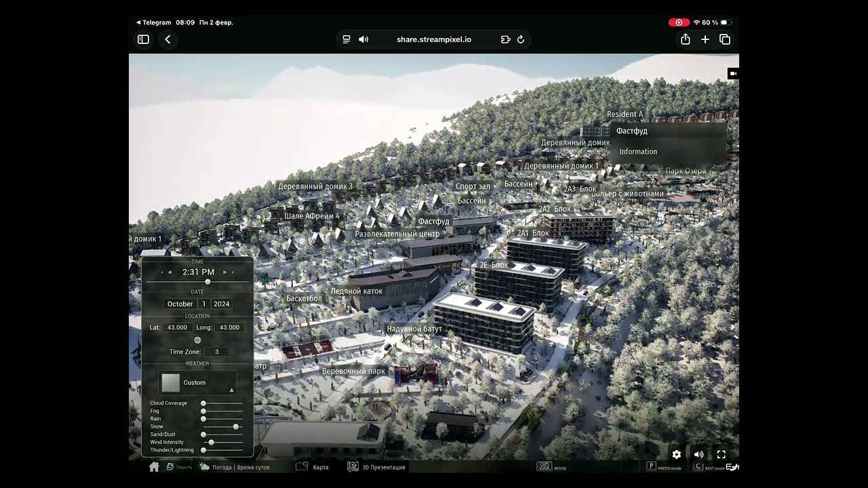Enter fullscreen stream view
The image size is (868, 488).
tap(722, 455)
